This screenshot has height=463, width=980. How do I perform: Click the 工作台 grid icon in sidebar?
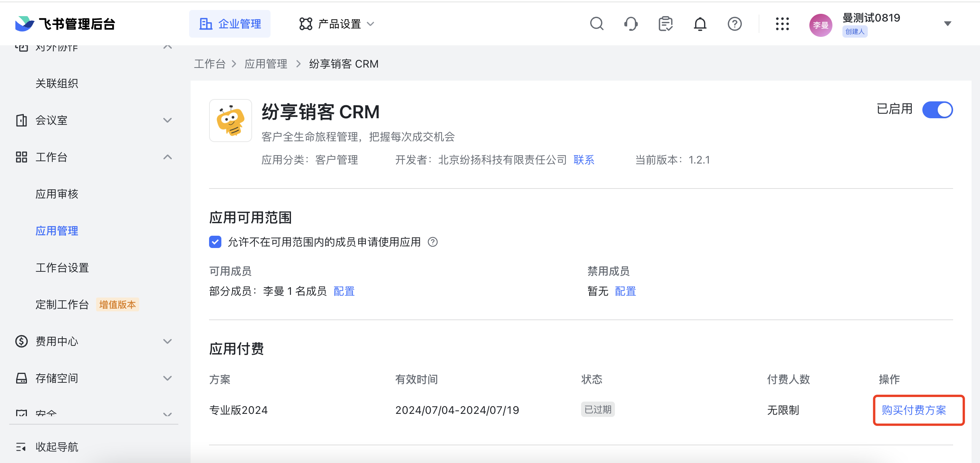(x=22, y=157)
